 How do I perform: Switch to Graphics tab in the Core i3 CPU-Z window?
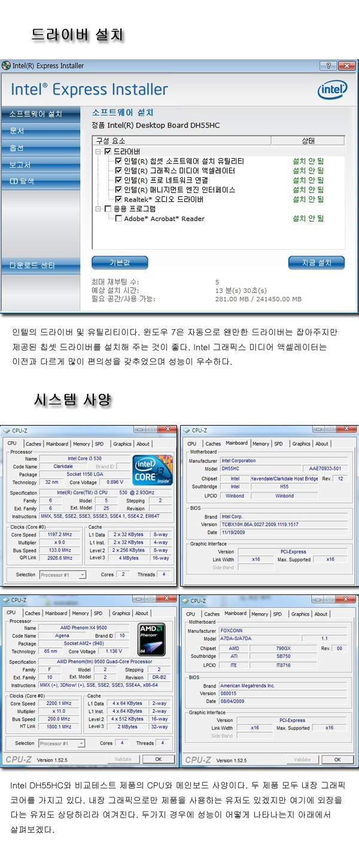pyautogui.click(x=122, y=444)
